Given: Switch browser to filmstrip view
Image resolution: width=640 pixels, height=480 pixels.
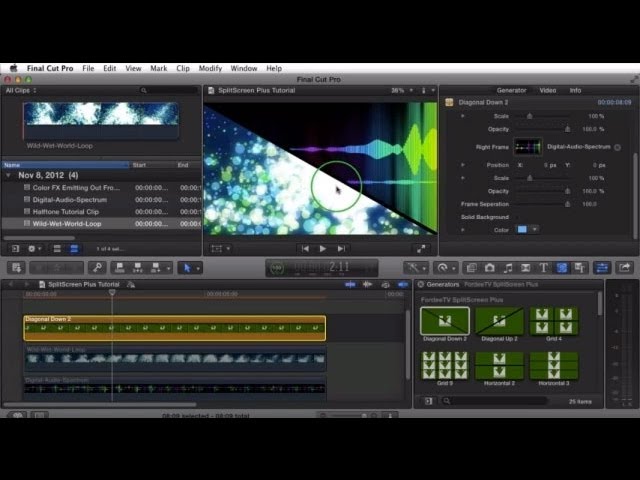Looking at the screenshot, I should pyautogui.click(x=57, y=249).
